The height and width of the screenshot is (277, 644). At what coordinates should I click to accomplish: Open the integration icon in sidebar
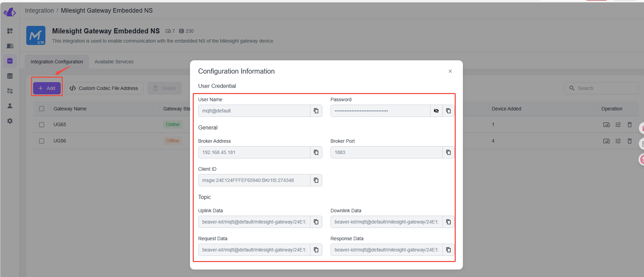pyautogui.click(x=10, y=61)
